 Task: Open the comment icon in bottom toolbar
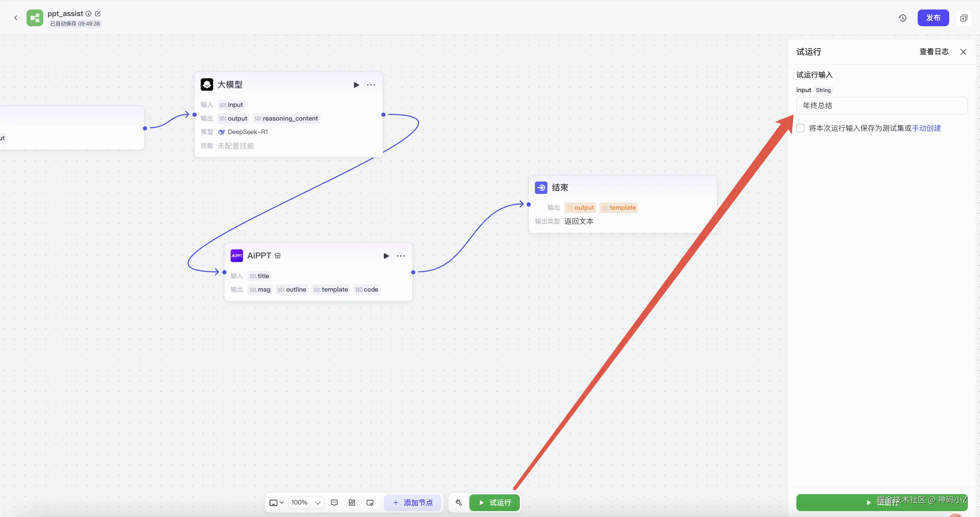coord(334,503)
